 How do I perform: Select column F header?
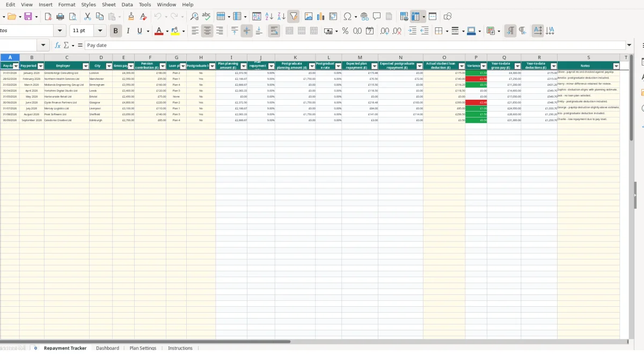click(x=150, y=57)
